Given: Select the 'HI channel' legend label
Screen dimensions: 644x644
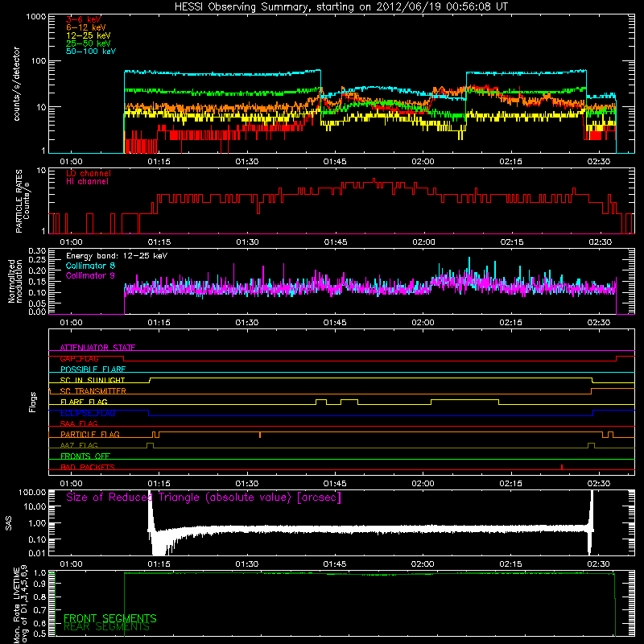Looking at the screenshot, I should (x=87, y=182).
